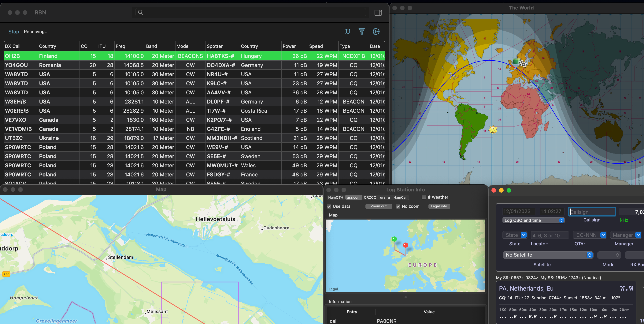Uncheck the Use data checkbox
Screen dimensions: 644x324
click(x=329, y=206)
